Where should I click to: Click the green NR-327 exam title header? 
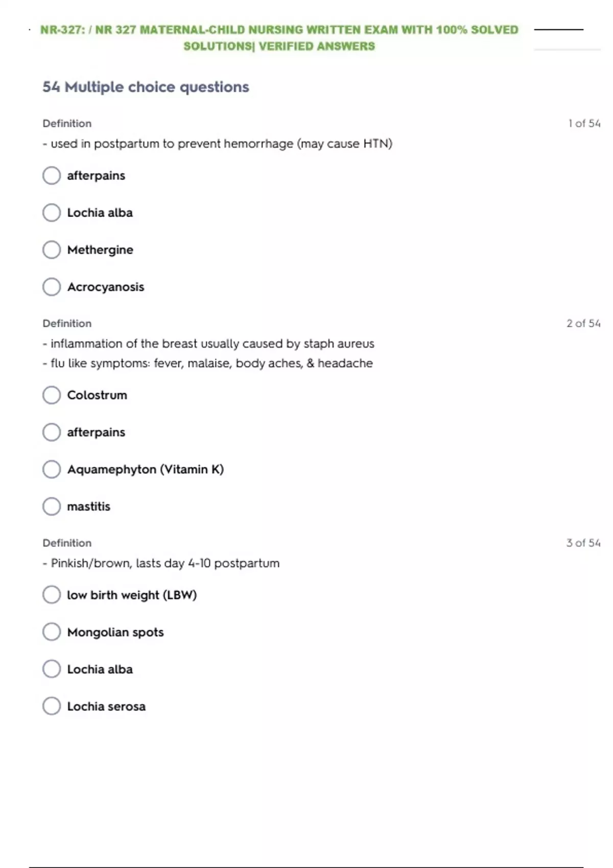279,38
